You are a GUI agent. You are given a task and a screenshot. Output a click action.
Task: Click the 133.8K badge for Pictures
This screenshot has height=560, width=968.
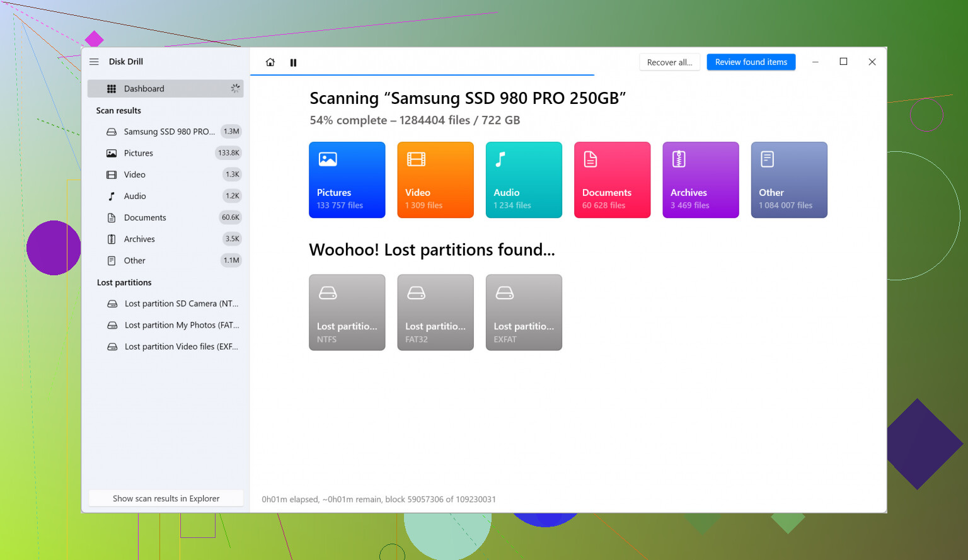pos(229,153)
